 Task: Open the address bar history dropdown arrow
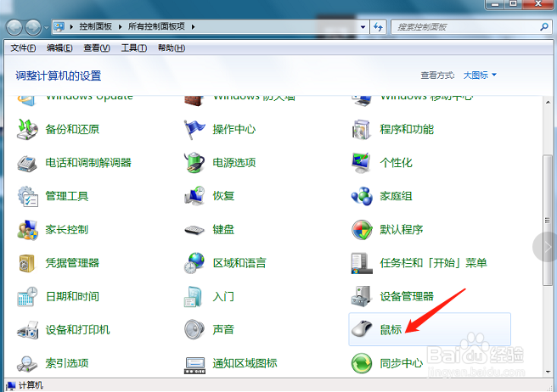pyautogui.click(x=363, y=27)
